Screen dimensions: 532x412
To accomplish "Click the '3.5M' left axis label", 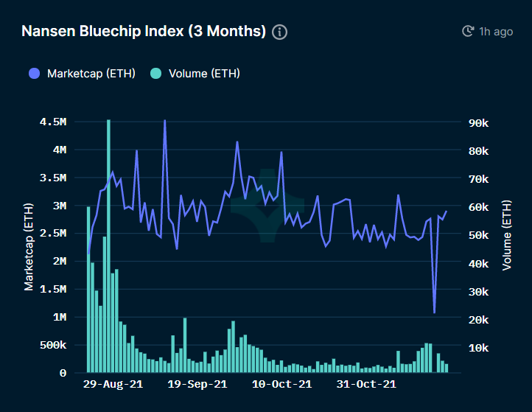I will pos(53,178).
